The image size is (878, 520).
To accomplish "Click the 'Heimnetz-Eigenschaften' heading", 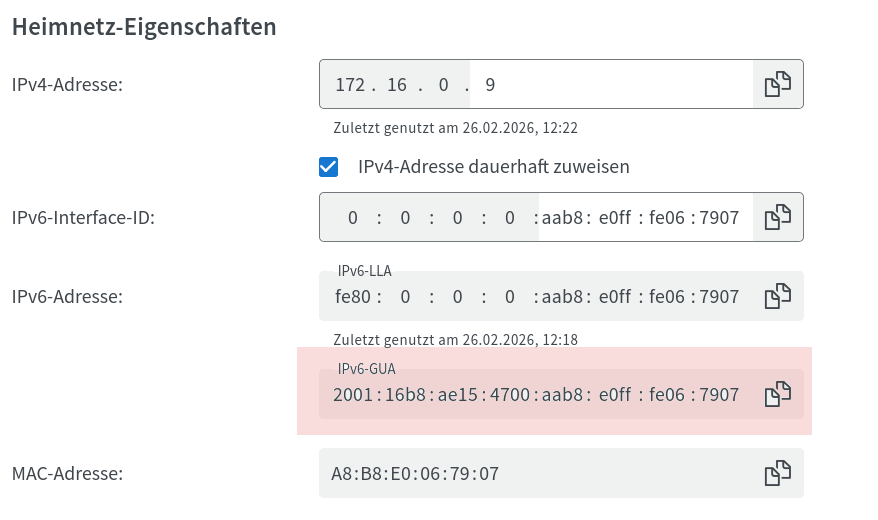I will coord(144,27).
